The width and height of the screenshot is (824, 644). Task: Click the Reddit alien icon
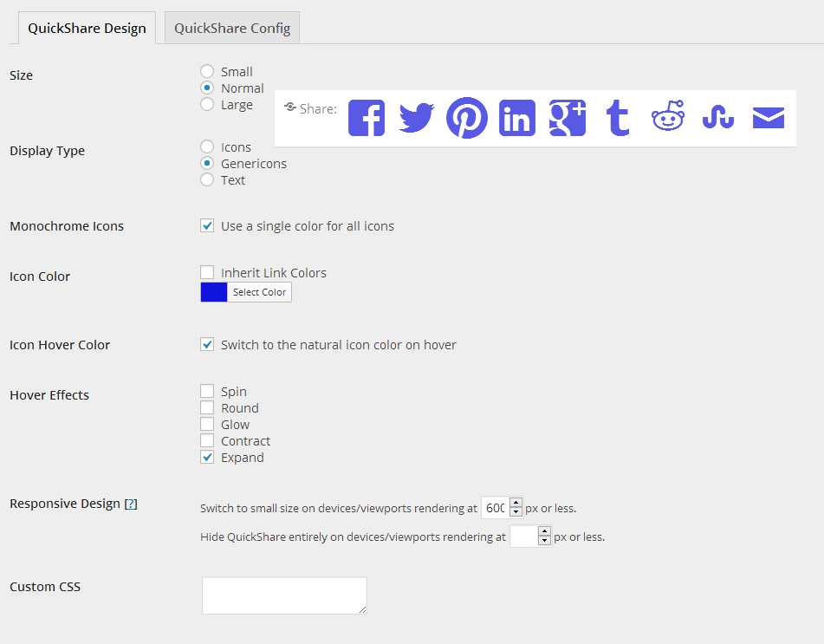click(668, 115)
